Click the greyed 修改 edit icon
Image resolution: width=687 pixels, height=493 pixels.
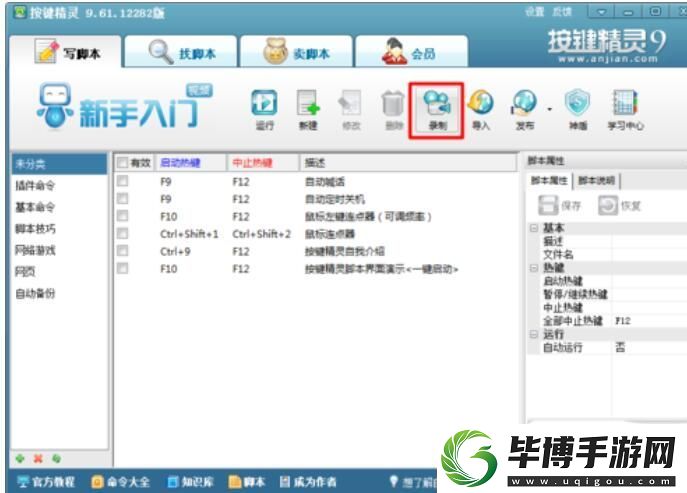coord(351,110)
